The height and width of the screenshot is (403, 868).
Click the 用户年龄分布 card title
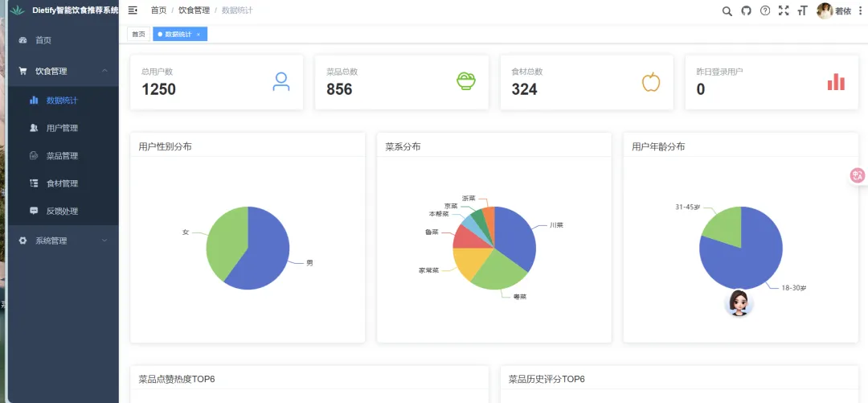click(x=658, y=147)
